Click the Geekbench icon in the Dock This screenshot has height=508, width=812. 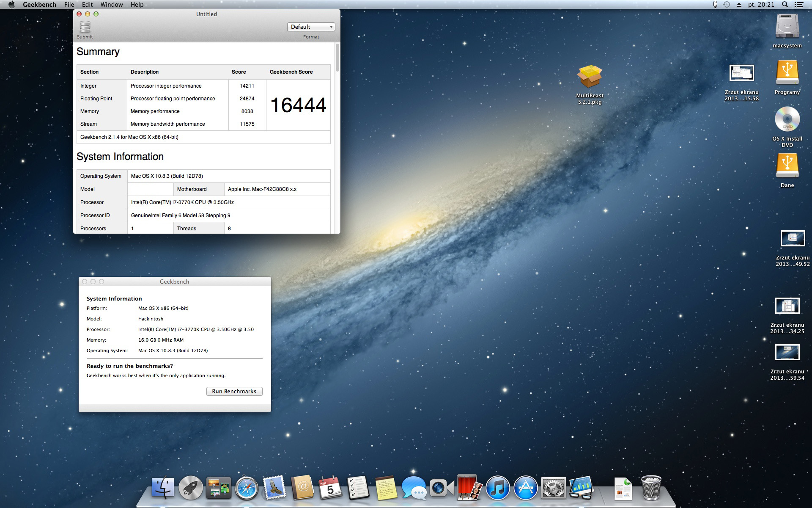click(582, 488)
